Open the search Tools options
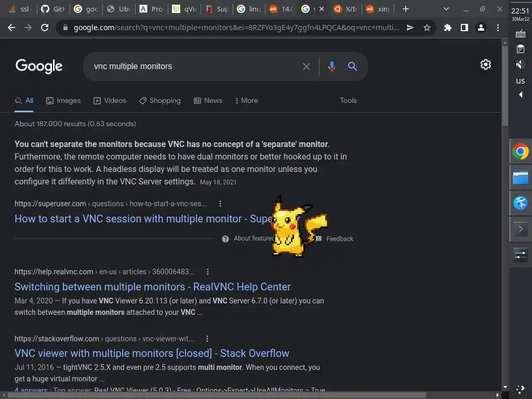The image size is (532, 399). (348, 100)
